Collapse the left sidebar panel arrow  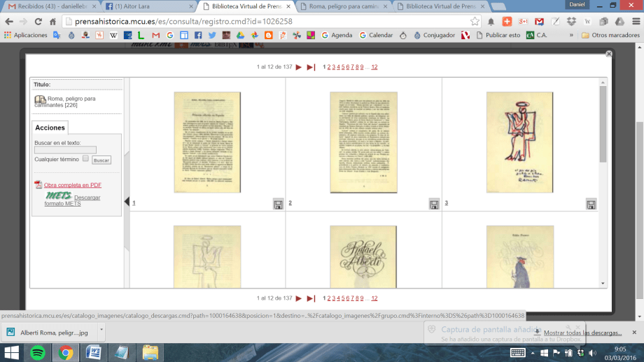(x=127, y=202)
